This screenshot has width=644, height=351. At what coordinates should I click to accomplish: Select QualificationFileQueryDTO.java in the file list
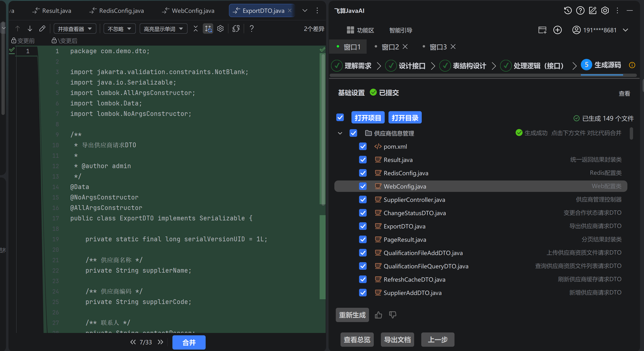[x=426, y=266]
